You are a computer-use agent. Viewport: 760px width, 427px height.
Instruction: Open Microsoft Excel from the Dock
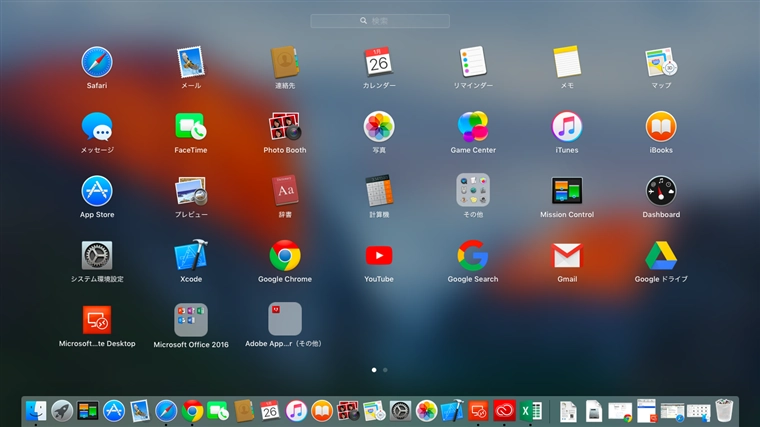pyautogui.click(x=531, y=411)
